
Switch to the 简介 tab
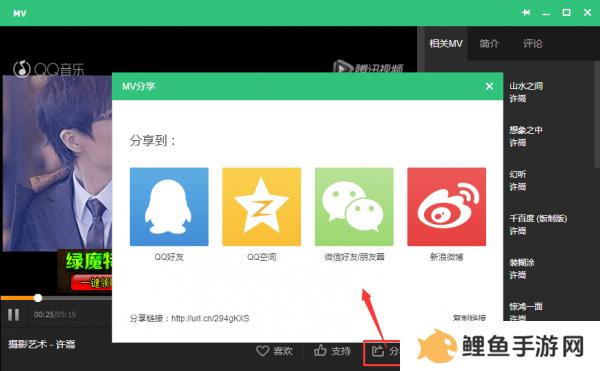pyautogui.click(x=489, y=44)
